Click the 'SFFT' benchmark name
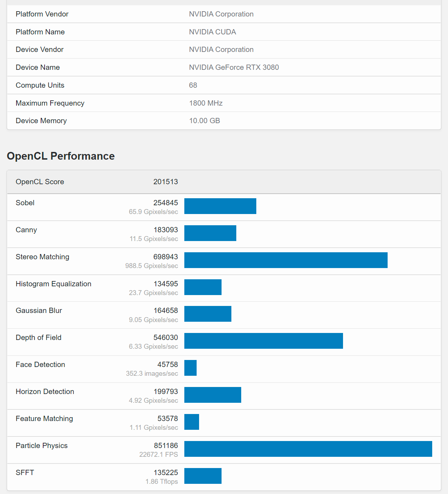The width and height of the screenshot is (448, 494). pyautogui.click(x=25, y=473)
